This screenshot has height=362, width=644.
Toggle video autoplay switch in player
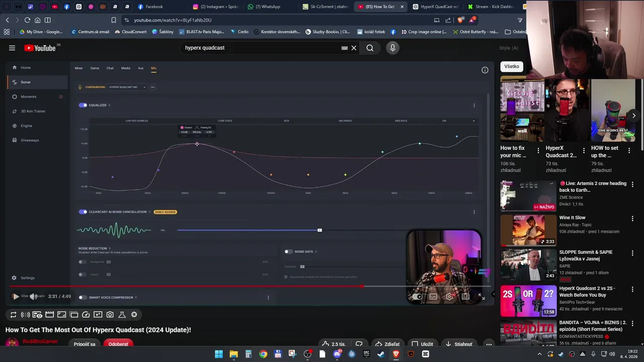pos(417,297)
